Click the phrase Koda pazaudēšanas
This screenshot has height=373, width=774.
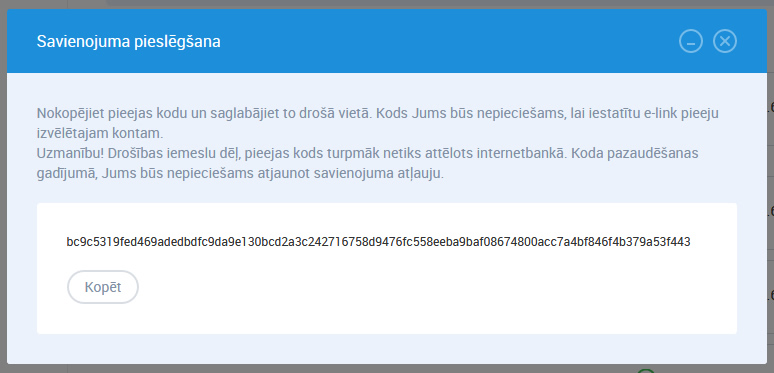point(634,153)
